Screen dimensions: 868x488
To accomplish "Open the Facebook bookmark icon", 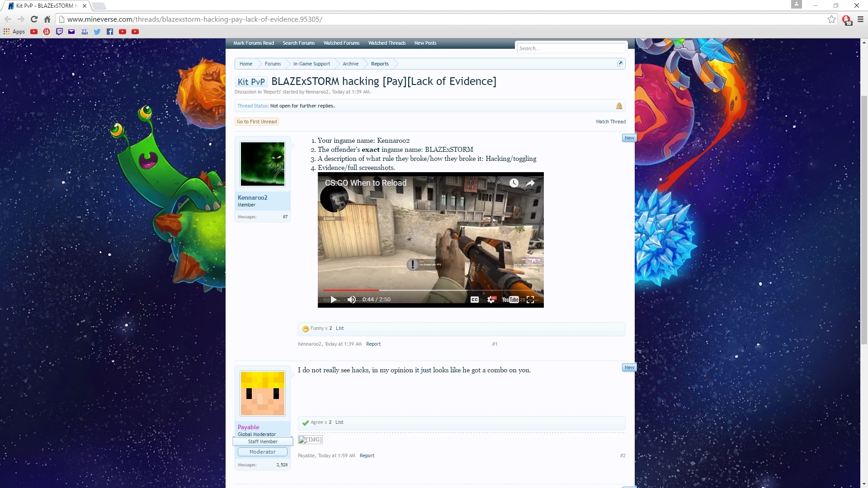I will pyautogui.click(x=110, y=32).
